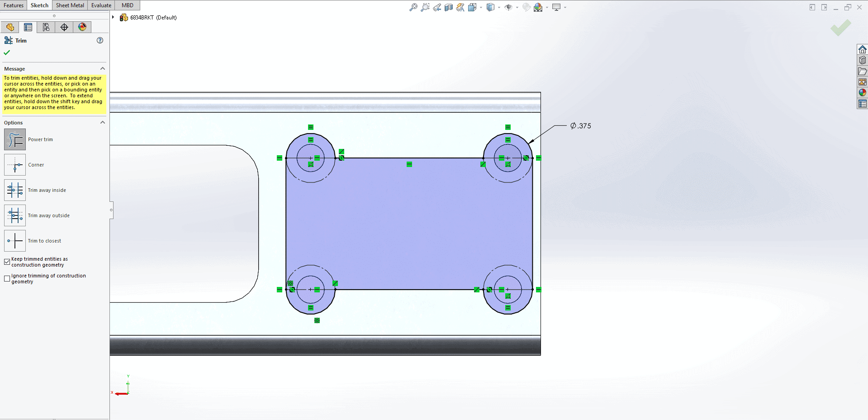Click Display Style icon
Viewport: 868px width, 420px height.
pyautogui.click(x=490, y=7)
